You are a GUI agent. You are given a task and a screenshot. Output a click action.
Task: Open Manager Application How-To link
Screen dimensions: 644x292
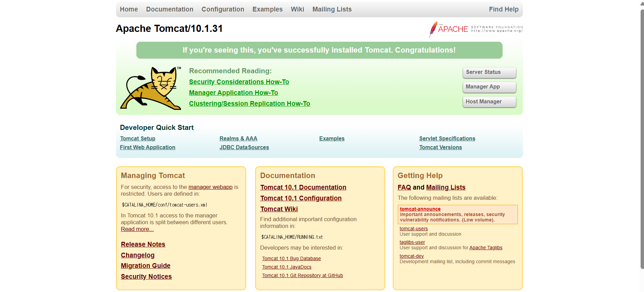click(234, 93)
